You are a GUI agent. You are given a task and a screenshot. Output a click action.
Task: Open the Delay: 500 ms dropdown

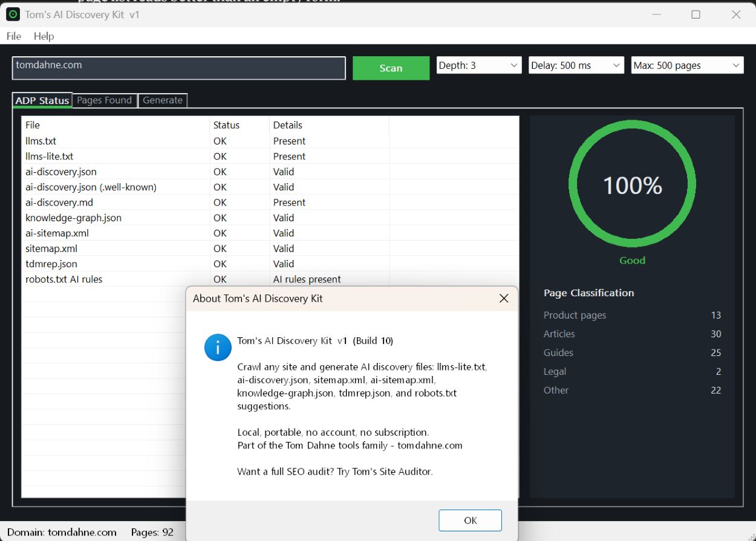[576, 65]
